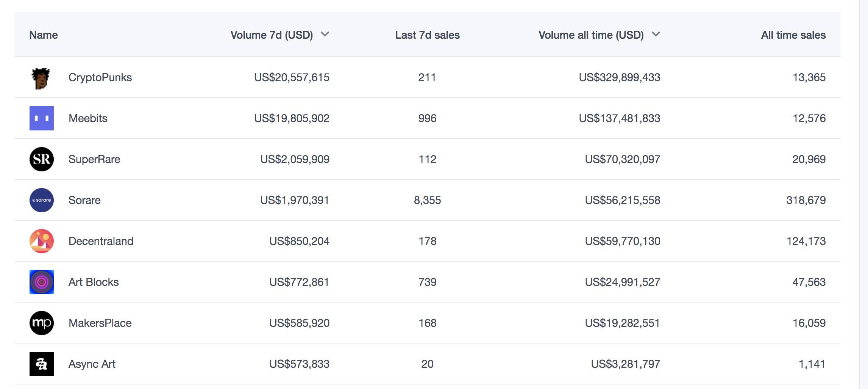Click the Meebits purple logo icon
This screenshot has width=868, height=389.
point(42,118)
